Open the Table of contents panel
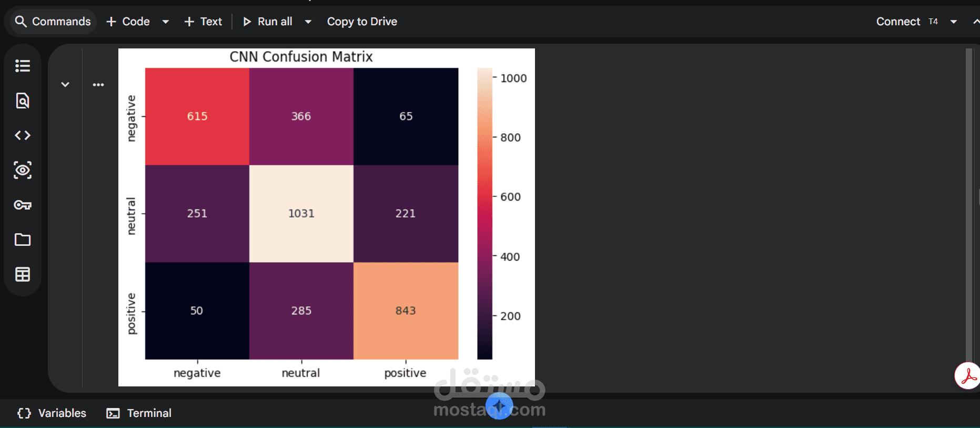 point(23,66)
